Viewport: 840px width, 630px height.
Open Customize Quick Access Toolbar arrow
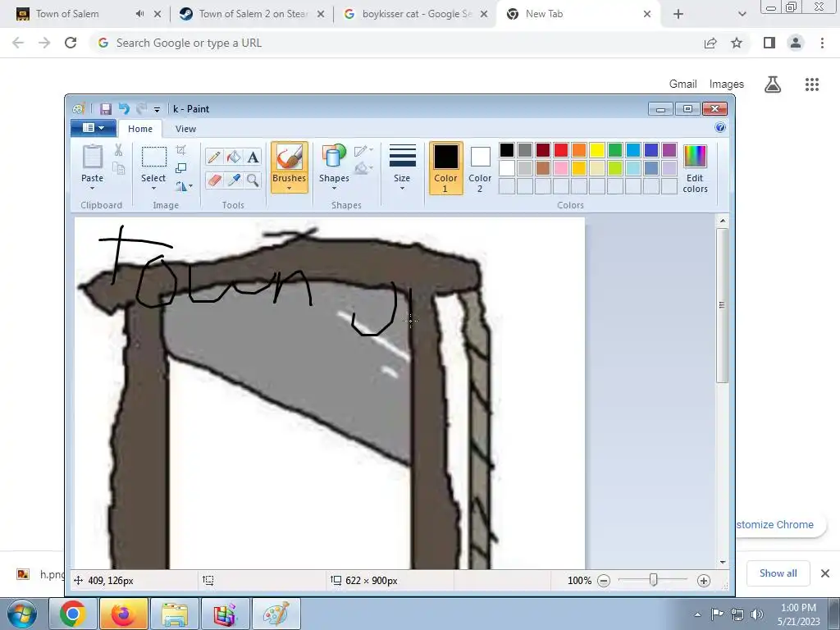(x=157, y=109)
